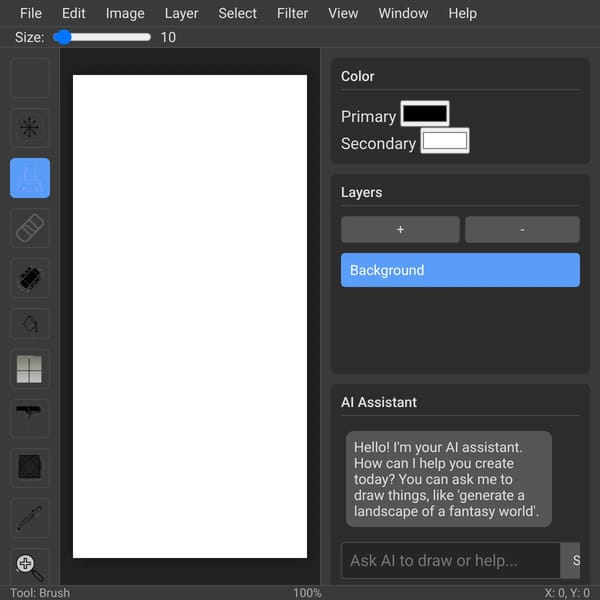The height and width of the screenshot is (600, 600).
Task: Open the File menu
Action: pos(31,13)
